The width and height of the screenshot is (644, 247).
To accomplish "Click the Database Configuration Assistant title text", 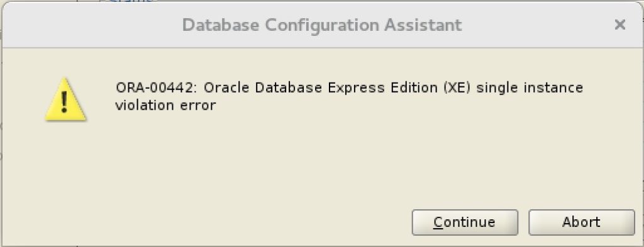I will 322,25.
